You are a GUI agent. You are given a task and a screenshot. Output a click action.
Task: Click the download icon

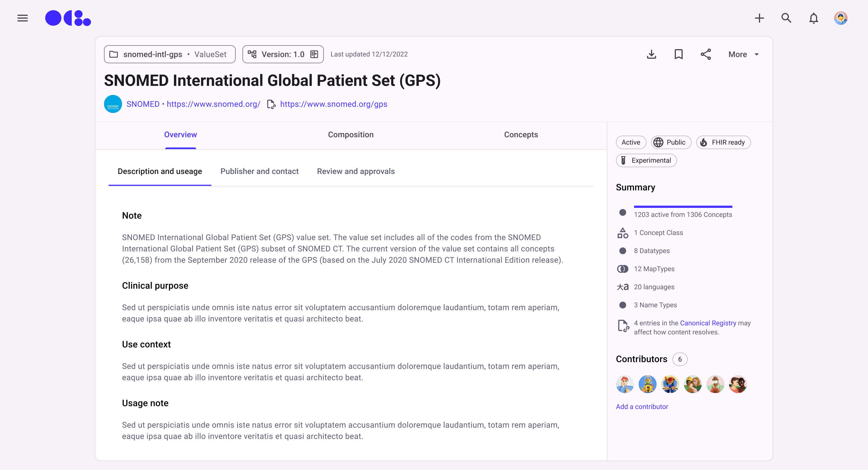click(651, 54)
